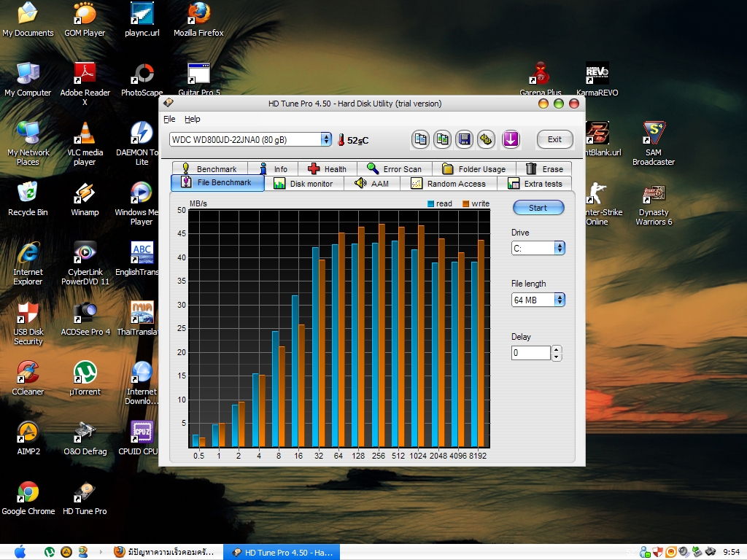Expand the Drive letter dropdown
Viewport: 747px width, 560px height.
click(560, 248)
